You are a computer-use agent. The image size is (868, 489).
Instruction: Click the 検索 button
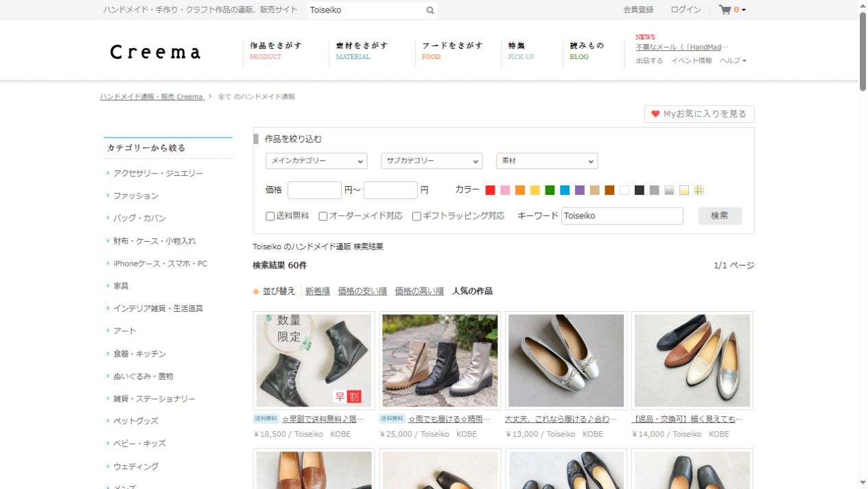point(720,216)
